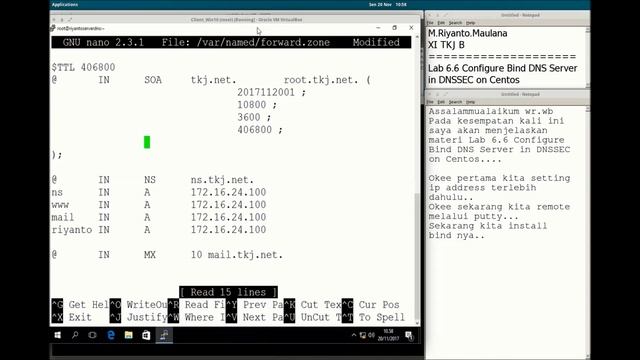Open the Windows Start menu

[x=58, y=335]
